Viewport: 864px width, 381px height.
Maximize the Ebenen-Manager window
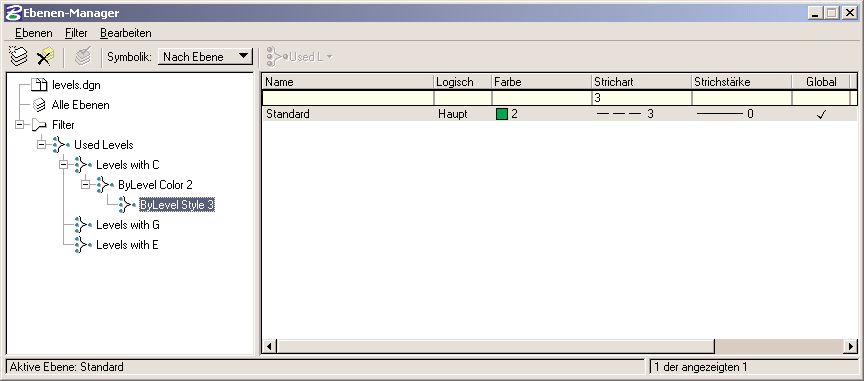pos(832,13)
